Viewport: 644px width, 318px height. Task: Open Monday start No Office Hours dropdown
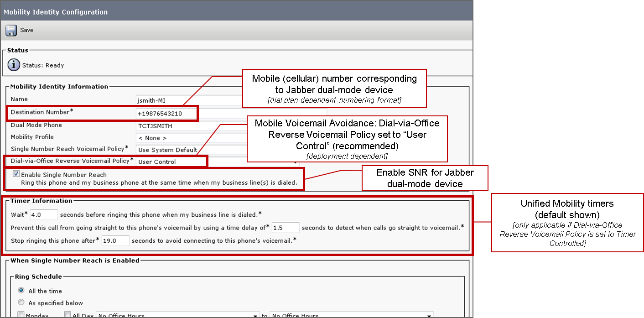click(x=177, y=315)
